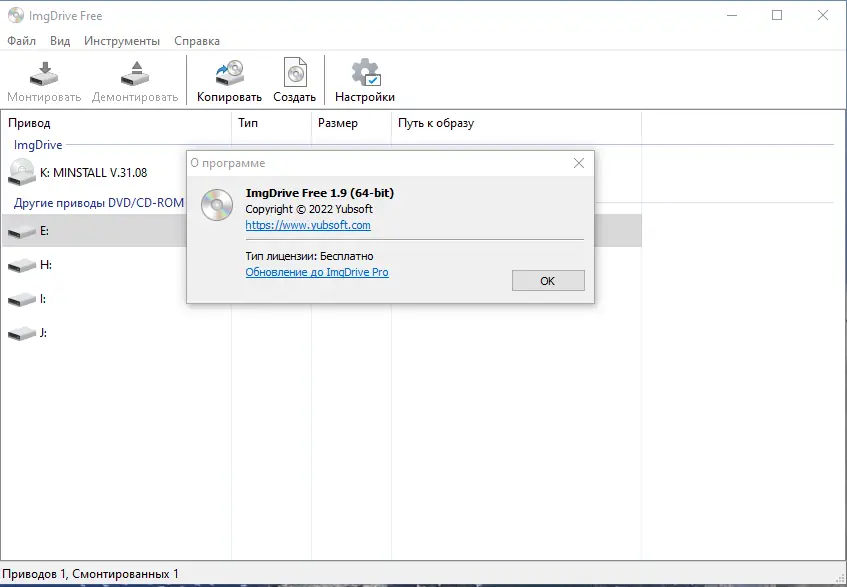Select the J: drive icon
This screenshot has height=587, width=847.
tap(22, 333)
